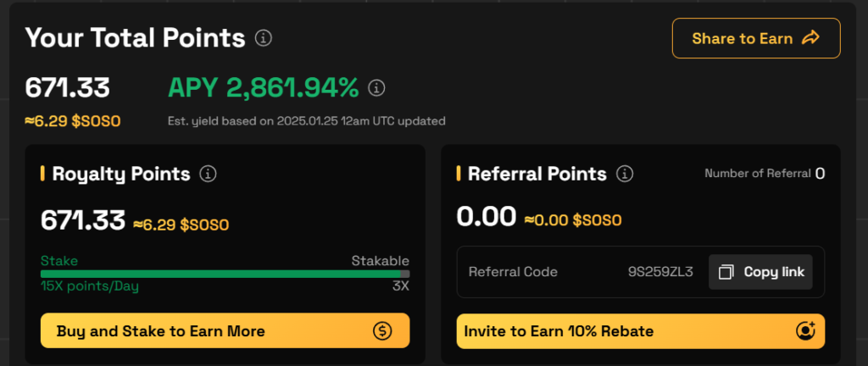Click the APY 2,861.94% value
This screenshot has height=366, width=868.
[x=264, y=88]
